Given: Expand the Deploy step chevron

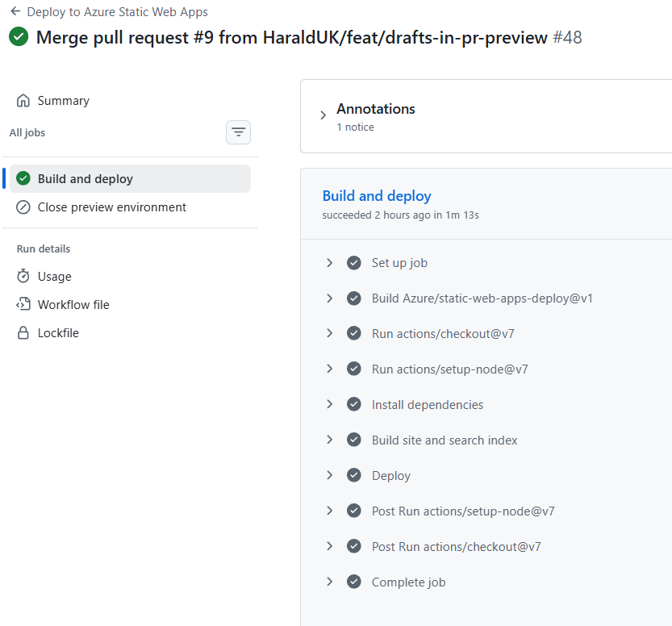Looking at the screenshot, I should 329,476.
